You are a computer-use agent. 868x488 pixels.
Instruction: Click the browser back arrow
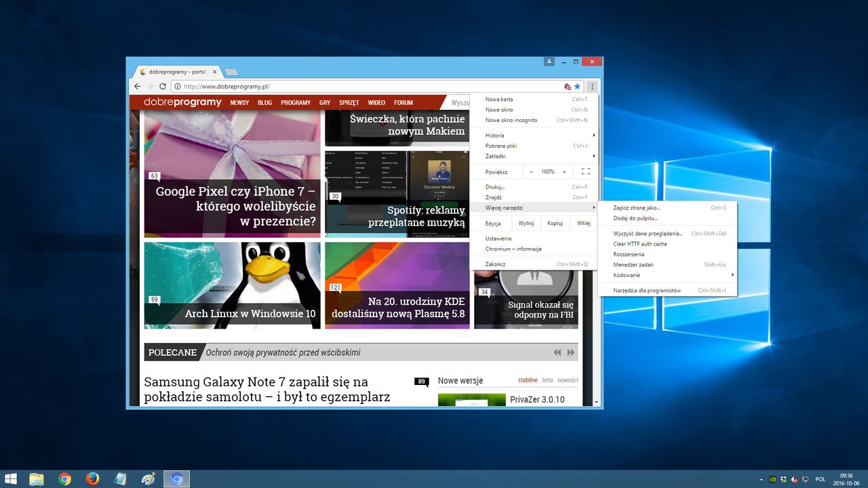pyautogui.click(x=138, y=86)
